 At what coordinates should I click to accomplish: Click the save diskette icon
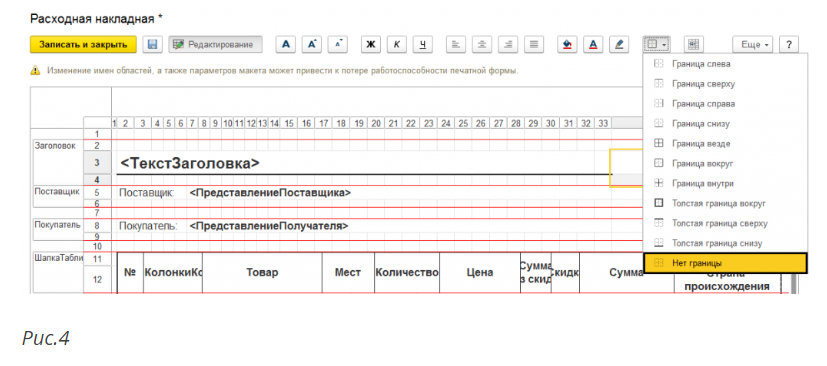(153, 44)
